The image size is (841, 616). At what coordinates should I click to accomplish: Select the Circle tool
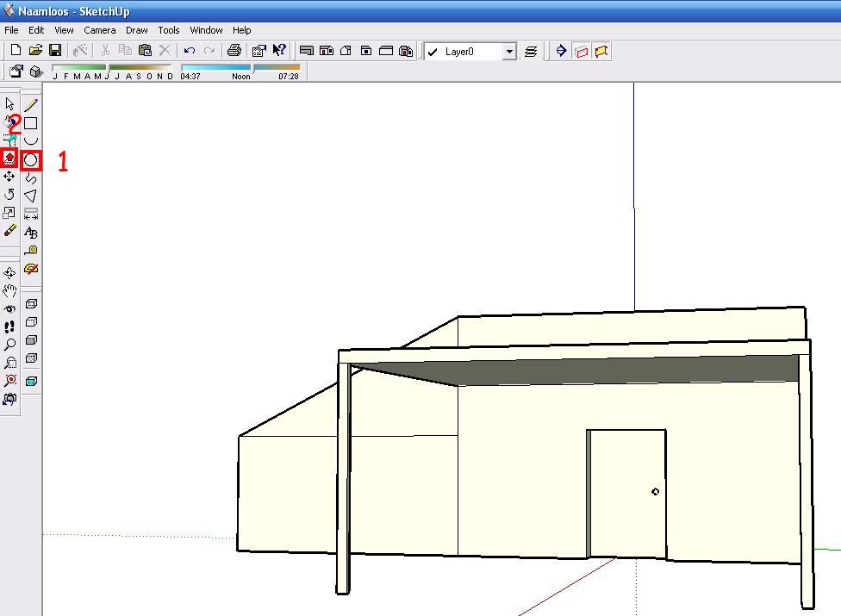[x=30, y=159]
